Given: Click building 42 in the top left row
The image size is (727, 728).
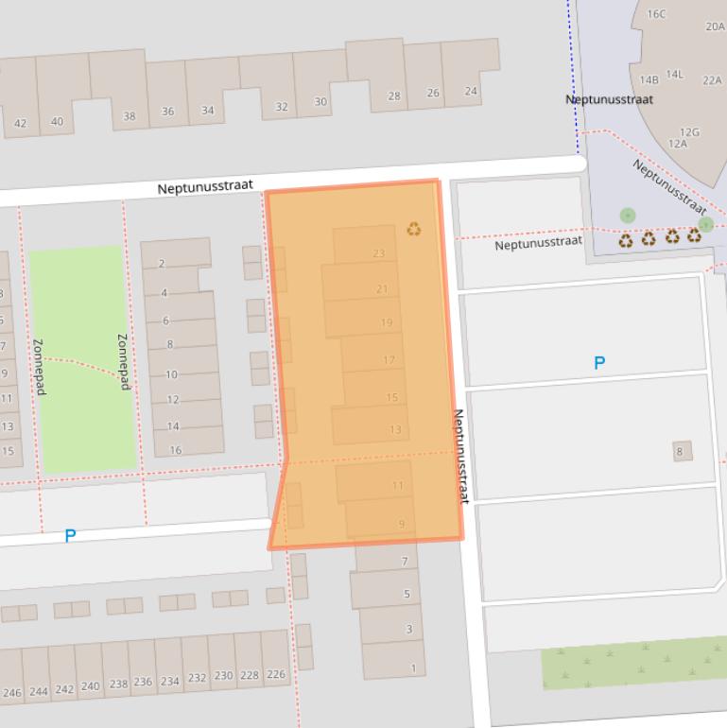Looking at the screenshot, I should coord(20,123).
